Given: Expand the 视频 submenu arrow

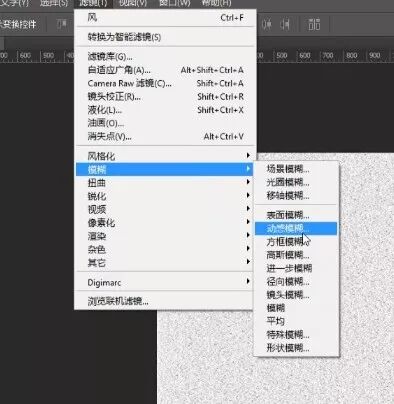Looking at the screenshot, I should [x=248, y=209].
